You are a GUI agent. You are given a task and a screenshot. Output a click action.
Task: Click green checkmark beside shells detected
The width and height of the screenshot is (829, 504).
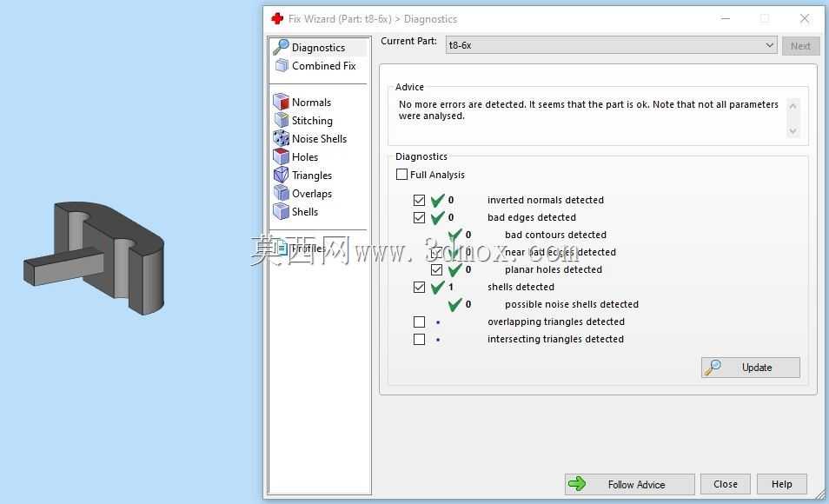click(x=437, y=287)
